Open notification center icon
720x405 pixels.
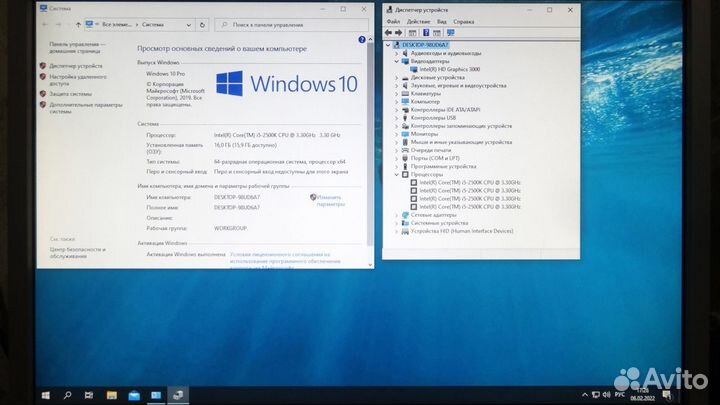(667, 395)
